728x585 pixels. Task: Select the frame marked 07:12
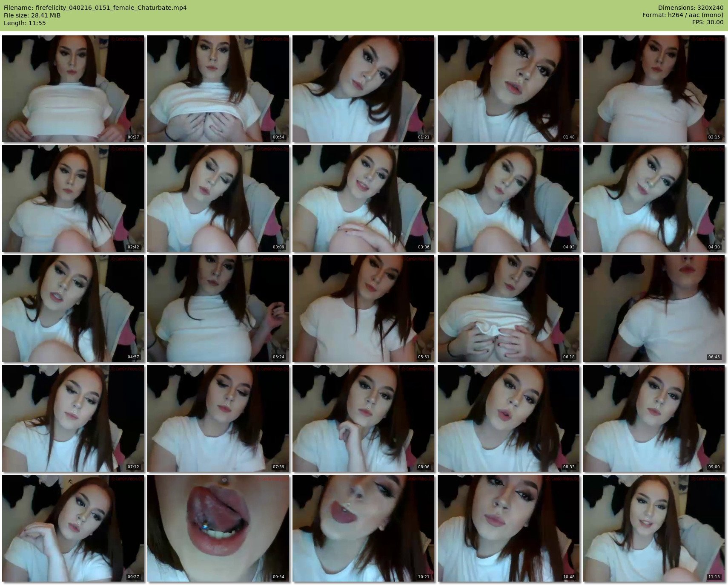point(73,418)
